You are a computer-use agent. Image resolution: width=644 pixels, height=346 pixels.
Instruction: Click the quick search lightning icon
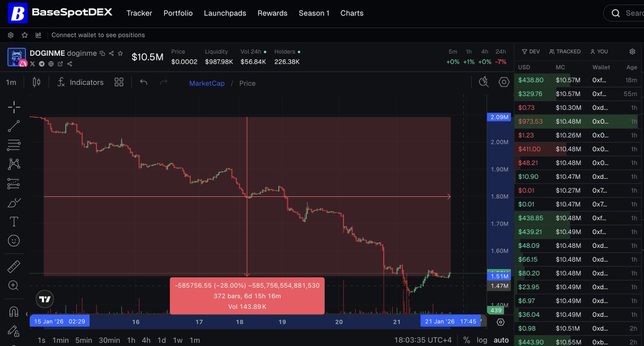(484, 82)
